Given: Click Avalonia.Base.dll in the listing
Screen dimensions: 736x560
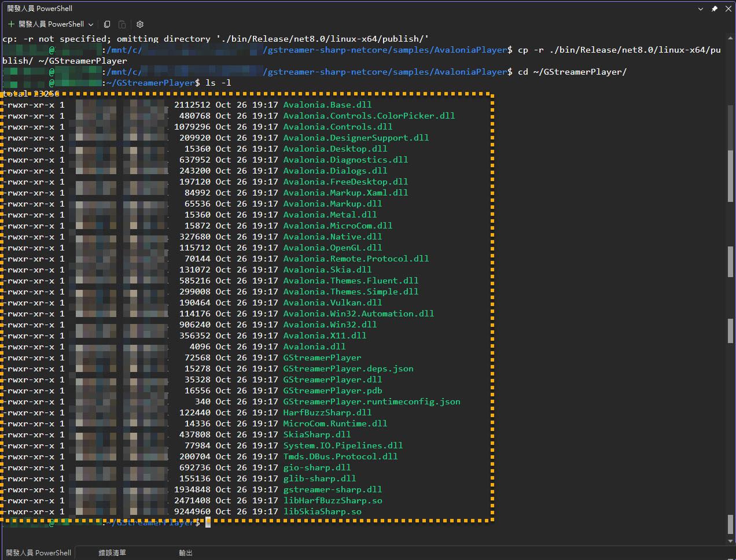Looking at the screenshot, I should 327,105.
